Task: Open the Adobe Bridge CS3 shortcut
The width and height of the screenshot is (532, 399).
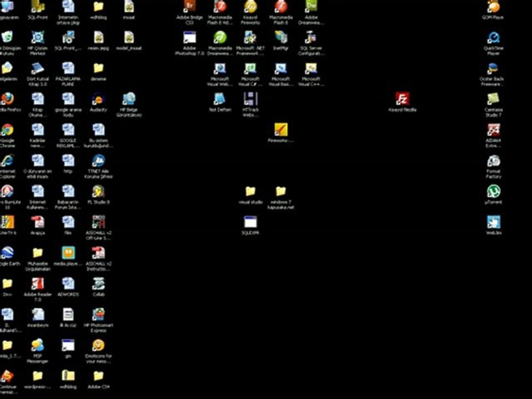Action: coord(190,7)
